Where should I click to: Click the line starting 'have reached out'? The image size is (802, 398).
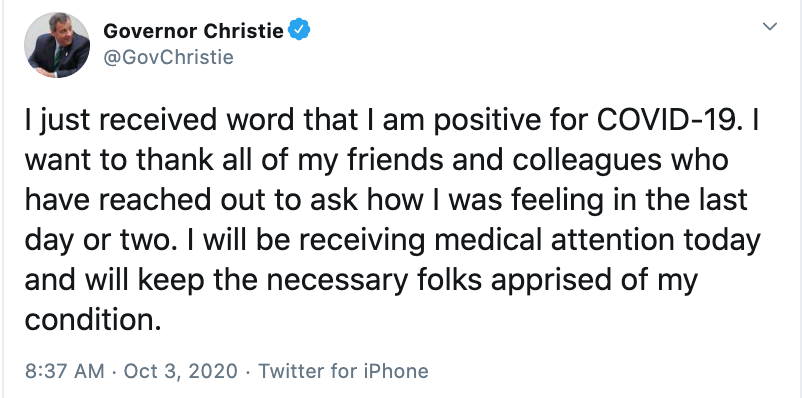click(386, 200)
